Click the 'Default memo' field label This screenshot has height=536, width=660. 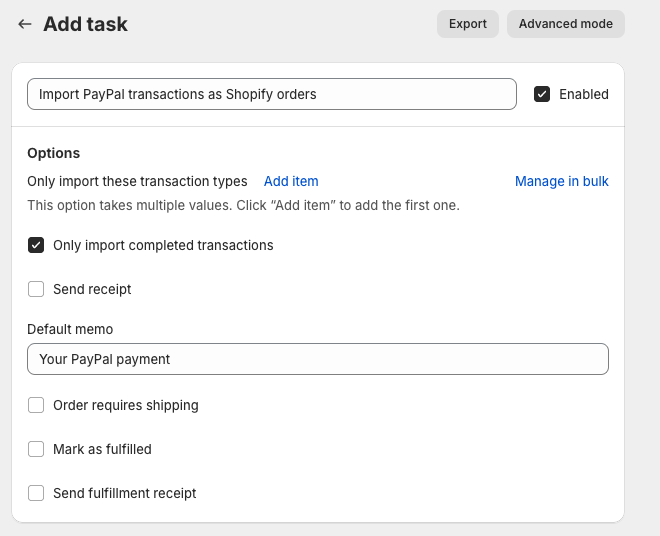[70, 329]
